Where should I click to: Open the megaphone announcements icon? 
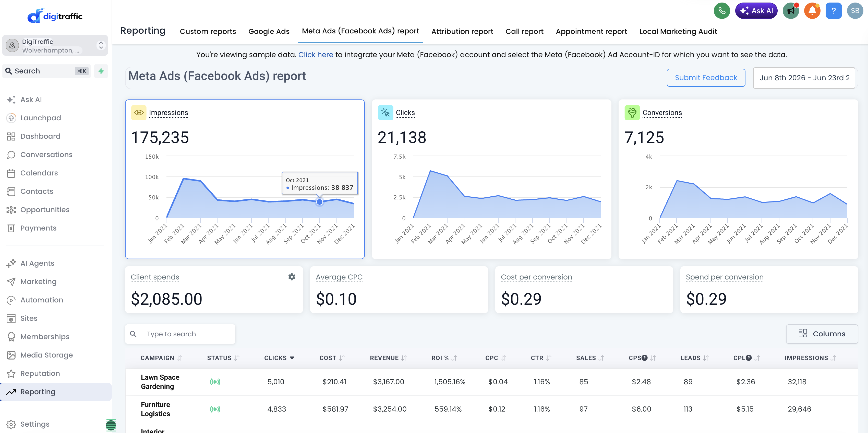(x=790, y=11)
